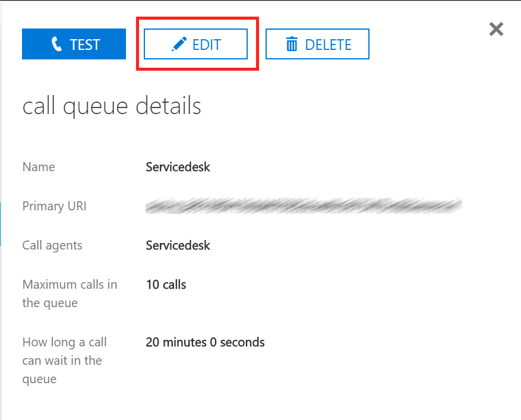Close the call queue details panel
This screenshot has height=420, width=521.
[x=496, y=29]
